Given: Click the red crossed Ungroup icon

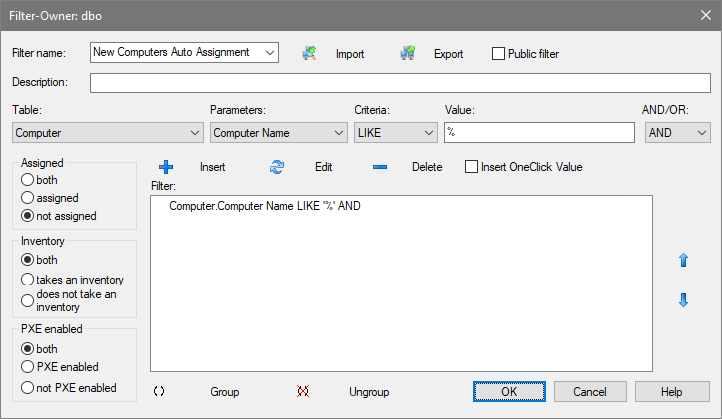Looking at the screenshot, I should 303,391.
